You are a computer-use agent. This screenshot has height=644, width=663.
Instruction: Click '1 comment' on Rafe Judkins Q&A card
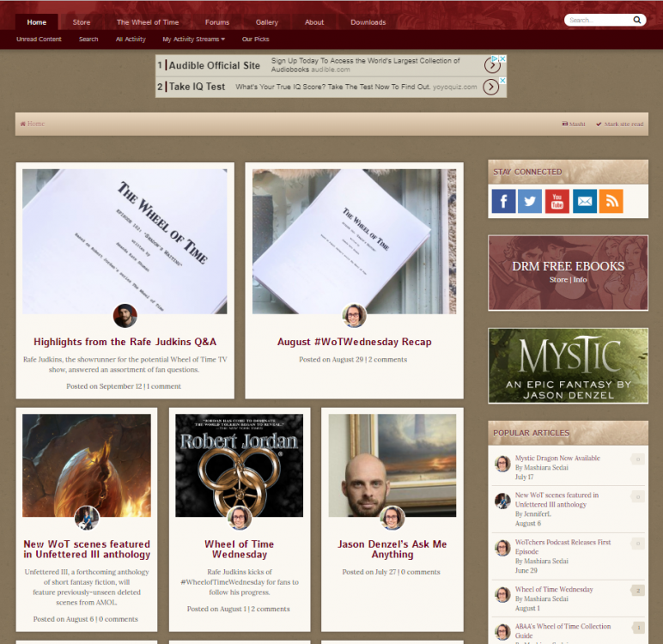coord(164,386)
